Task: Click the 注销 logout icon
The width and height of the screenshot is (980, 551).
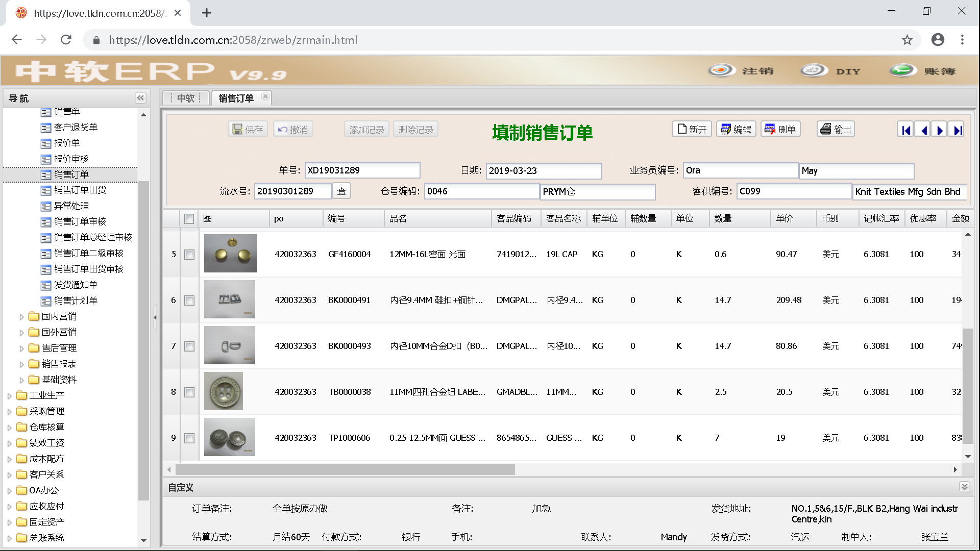Action: coord(721,70)
